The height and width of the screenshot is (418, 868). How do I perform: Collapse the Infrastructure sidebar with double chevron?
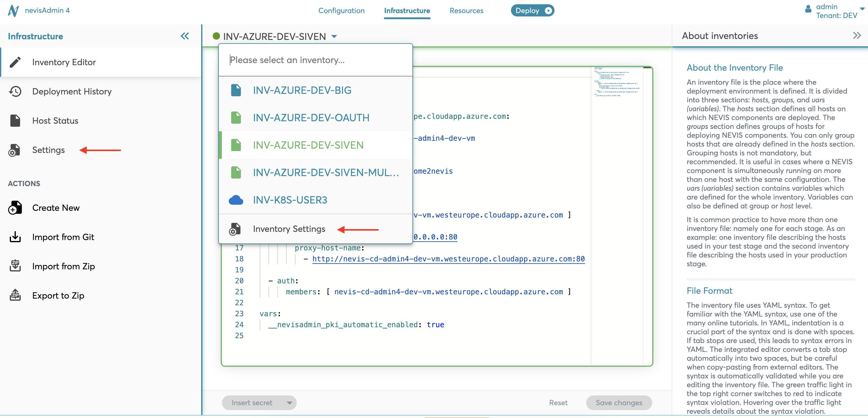point(185,36)
